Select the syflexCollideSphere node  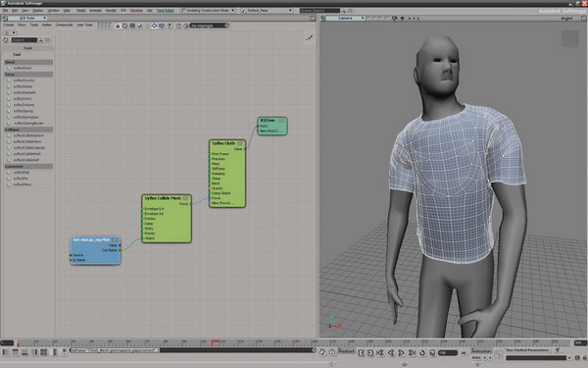28,135
